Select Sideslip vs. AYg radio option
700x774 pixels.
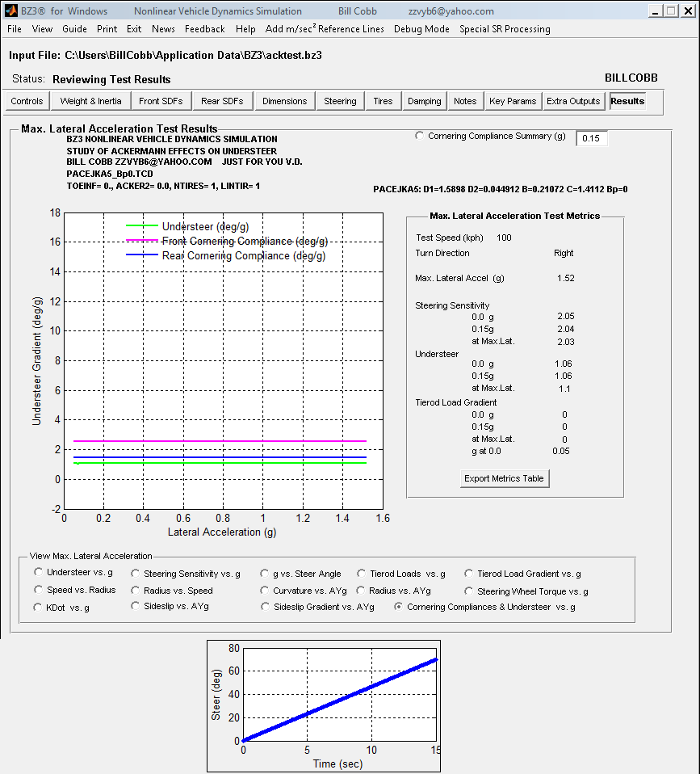[x=135, y=606]
